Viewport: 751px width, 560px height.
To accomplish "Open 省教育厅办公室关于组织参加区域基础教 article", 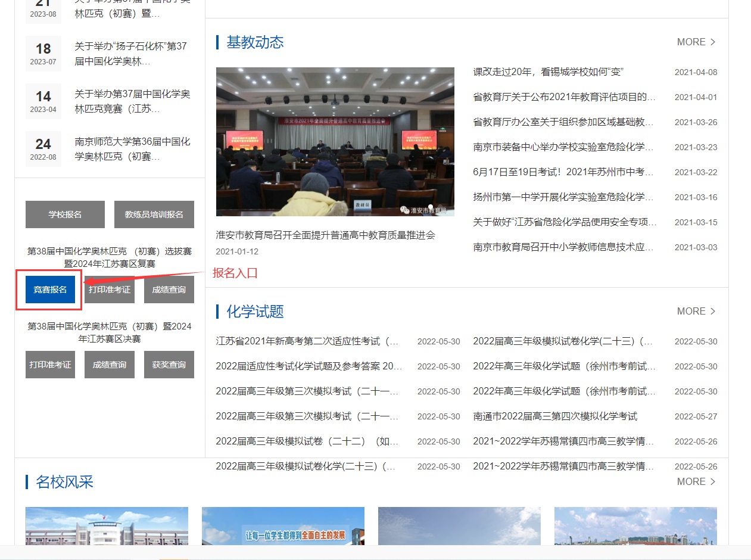I will [x=565, y=122].
